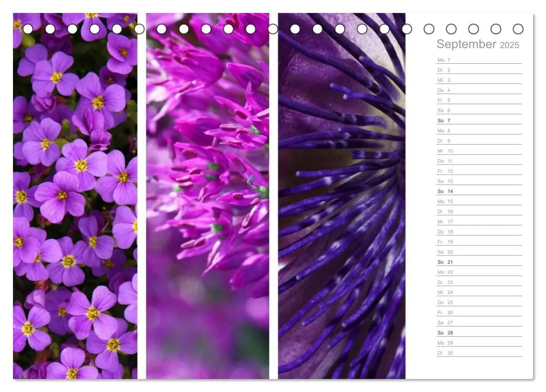Open the pink allium flower photo

pos(208,196)
